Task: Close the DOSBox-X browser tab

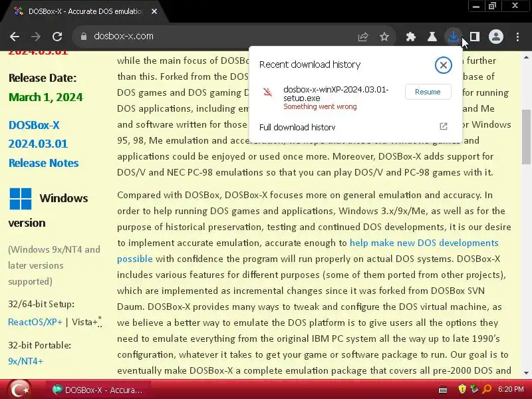Action: (154, 11)
